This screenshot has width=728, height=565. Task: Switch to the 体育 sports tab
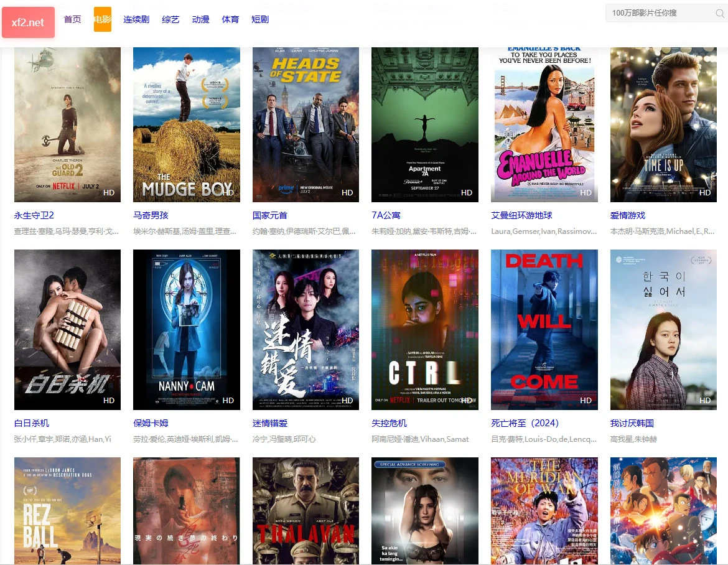tap(230, 19)
